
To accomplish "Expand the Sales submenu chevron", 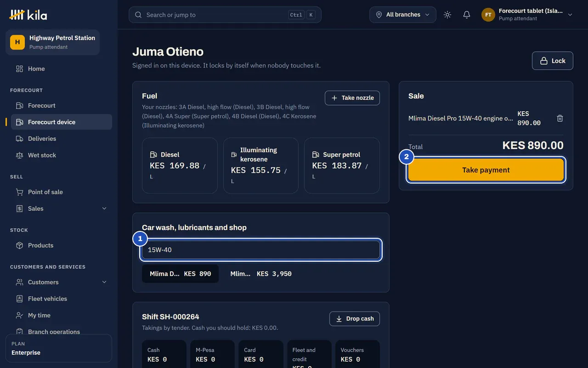I will (x=104, y=208).
